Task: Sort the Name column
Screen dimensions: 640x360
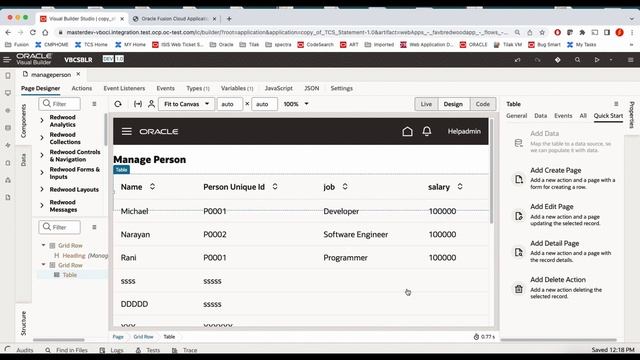Action: tap(152, 187)
